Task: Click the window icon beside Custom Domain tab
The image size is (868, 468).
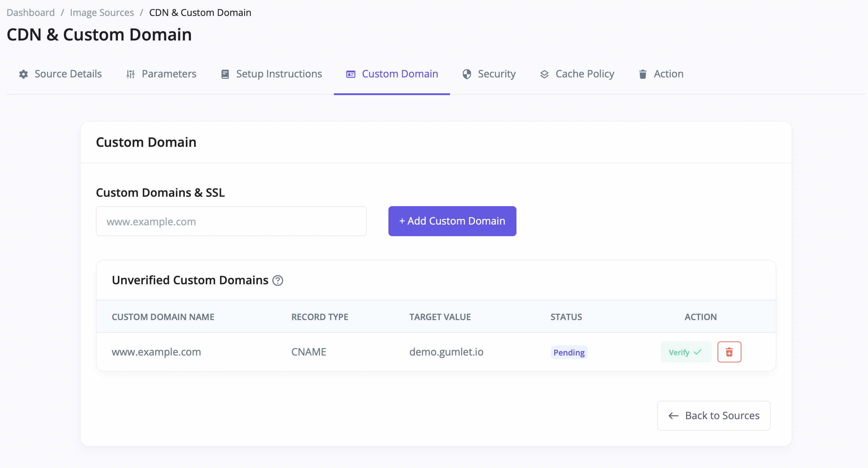Action: click(x=351, y=74)
